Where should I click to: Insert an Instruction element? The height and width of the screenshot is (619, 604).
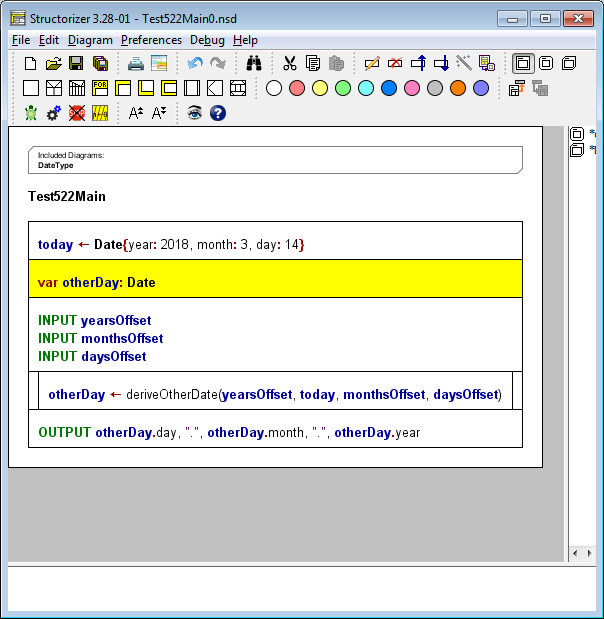click(31, 88)
